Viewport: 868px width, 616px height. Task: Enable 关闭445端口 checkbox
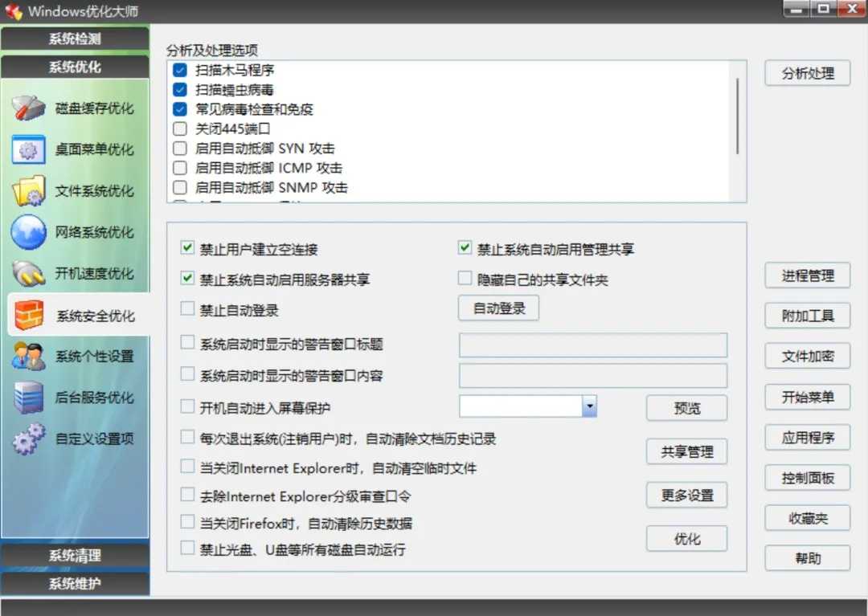180,129
